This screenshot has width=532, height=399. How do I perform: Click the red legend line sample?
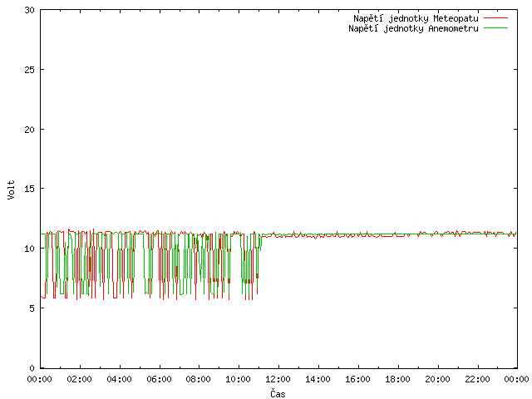[495, 18]
